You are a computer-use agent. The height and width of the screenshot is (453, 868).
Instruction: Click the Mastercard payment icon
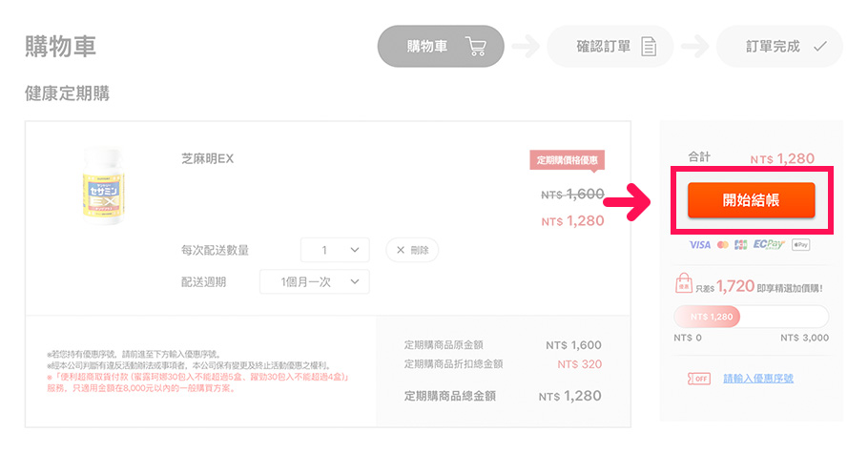722,245
